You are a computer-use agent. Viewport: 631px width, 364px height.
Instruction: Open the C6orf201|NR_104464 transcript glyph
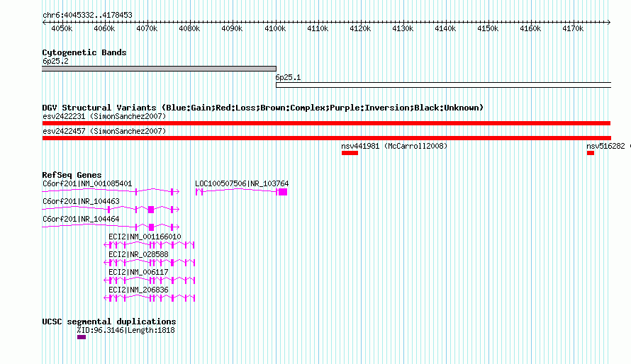tap(111, 227)
